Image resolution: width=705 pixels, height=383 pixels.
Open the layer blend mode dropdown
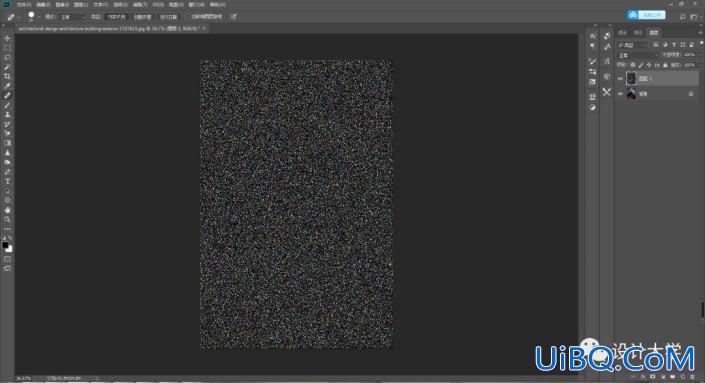(x=638, y=55)
